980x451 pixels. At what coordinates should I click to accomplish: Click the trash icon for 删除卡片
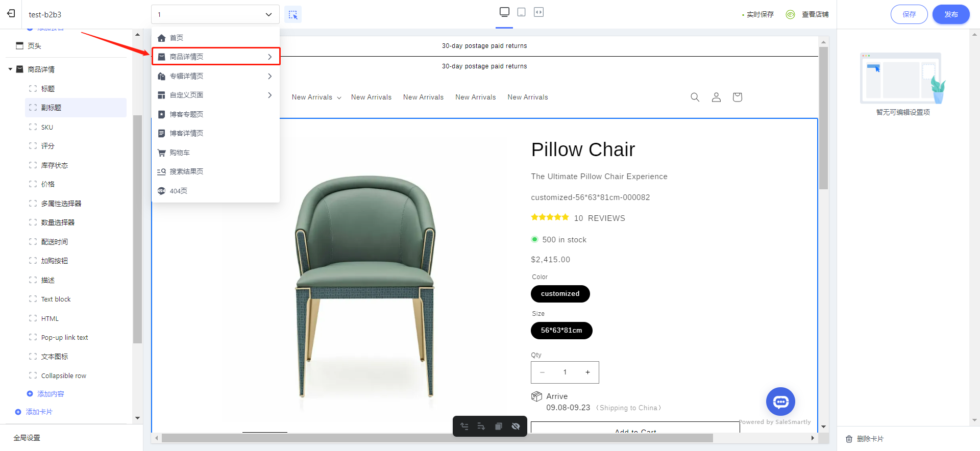[x=849, y=439]
